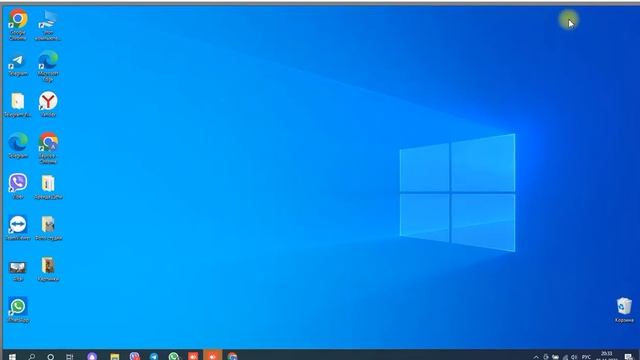Open the WhatsApp desktop shortcut
Viewport: 640px width, 360px height.
(x=18, y=310)
